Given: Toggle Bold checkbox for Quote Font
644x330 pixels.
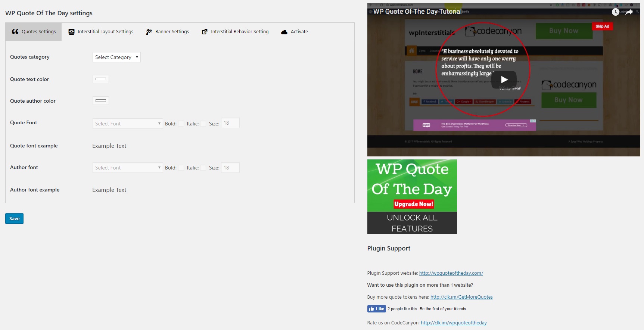Looking at the screenshot, I should click(x=181, y=124).
